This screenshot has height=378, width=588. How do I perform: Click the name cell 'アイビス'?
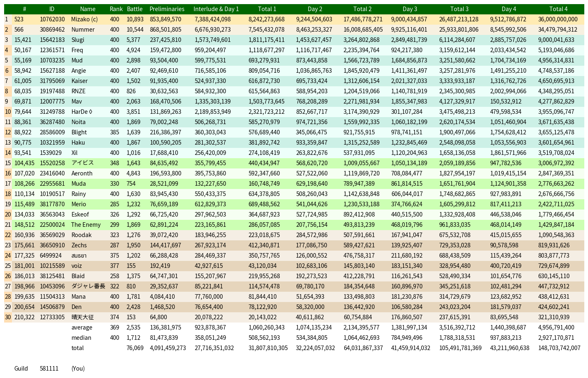(x=83, y=163)
